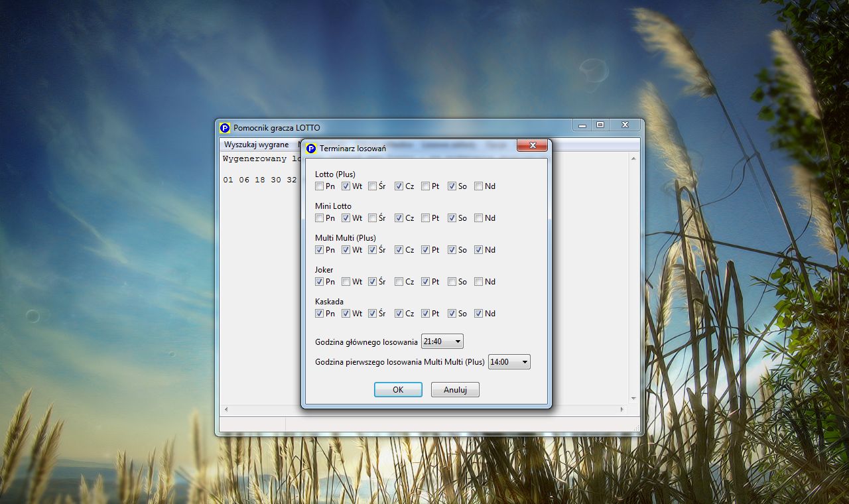
Task: Uncheck Pn under Joker
Action: point(320,282)
